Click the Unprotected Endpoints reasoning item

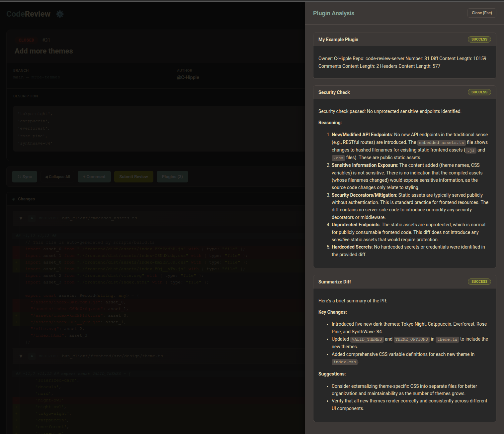pyautogui.click(x=410, y=232)
